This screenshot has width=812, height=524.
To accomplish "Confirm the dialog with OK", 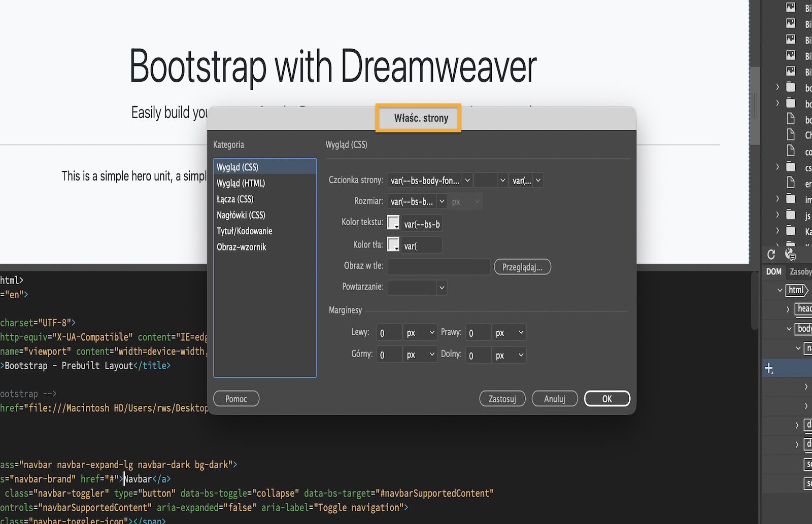I will 607,399.
